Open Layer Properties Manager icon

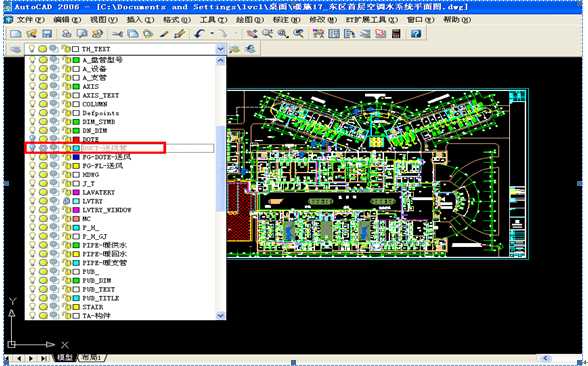coord(15,49)
